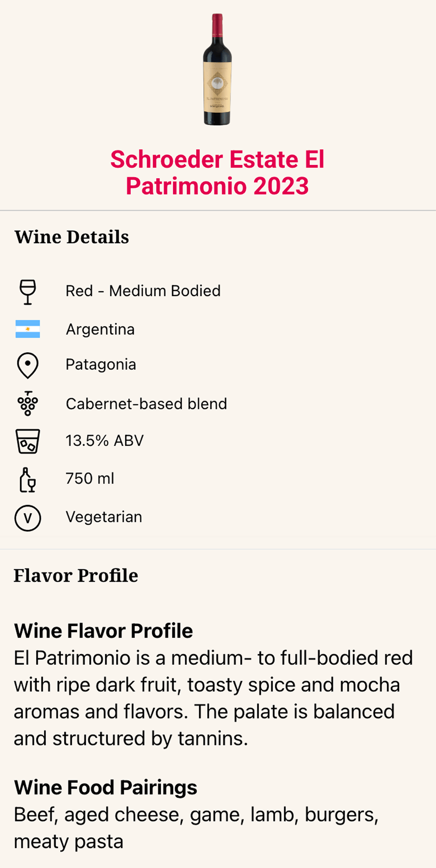
Task: Click the Vegetarian label
Action: (x=104, y=517)
